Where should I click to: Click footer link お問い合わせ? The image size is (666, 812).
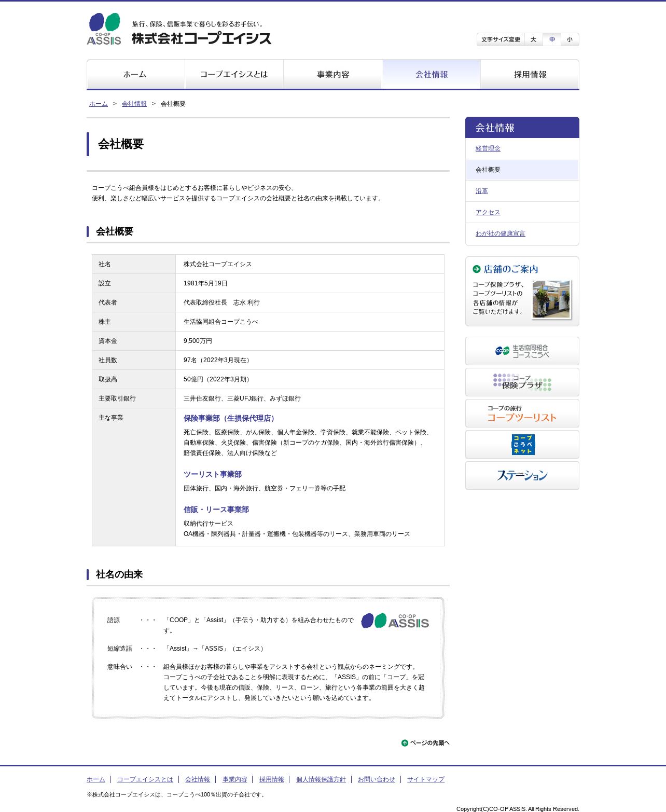coord(377,779)
